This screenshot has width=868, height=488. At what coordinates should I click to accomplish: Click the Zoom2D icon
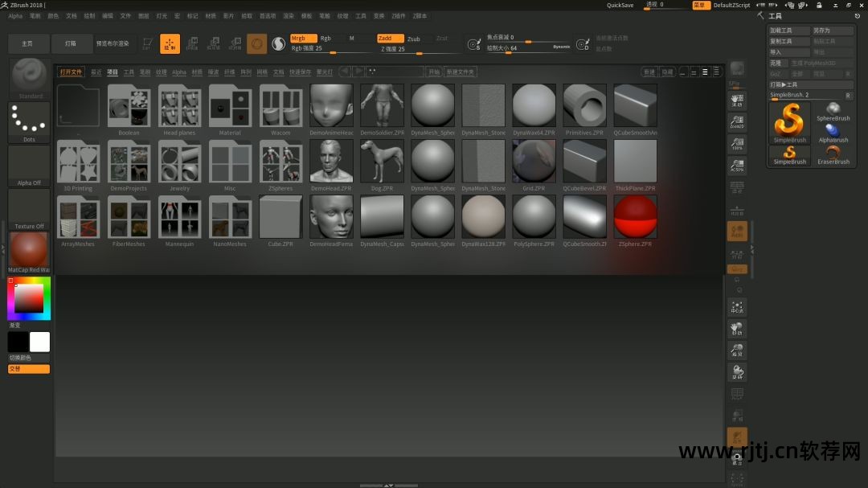pos(737,121)
